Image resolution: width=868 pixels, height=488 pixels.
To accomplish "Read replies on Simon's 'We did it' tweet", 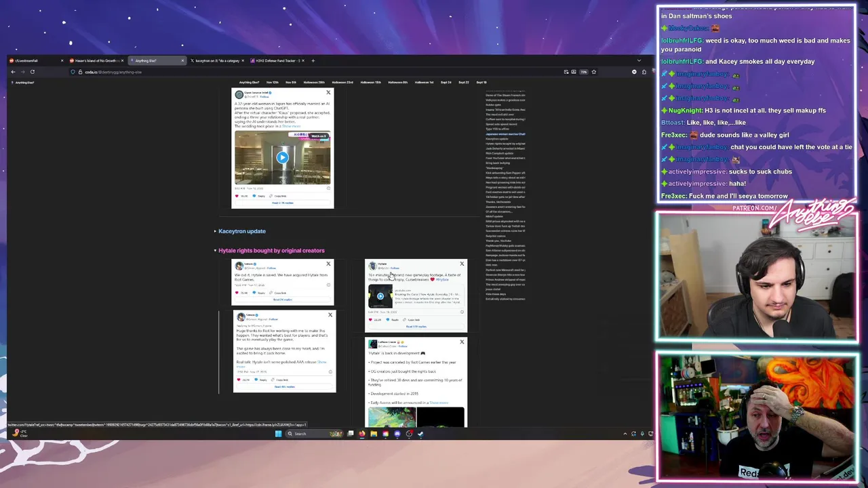I will point(283,300).
